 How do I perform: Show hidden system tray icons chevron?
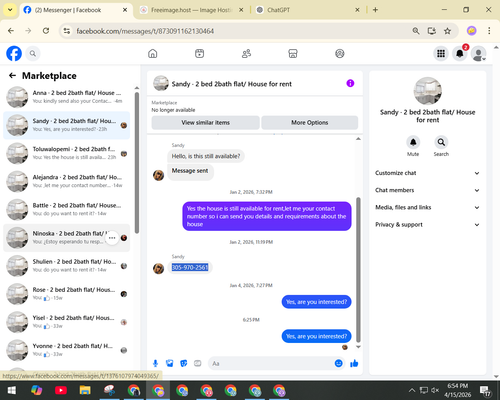point(412,390)
